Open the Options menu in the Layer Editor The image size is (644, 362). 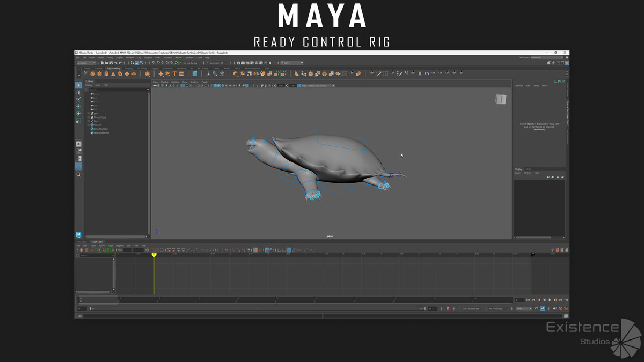click(528, 173)
